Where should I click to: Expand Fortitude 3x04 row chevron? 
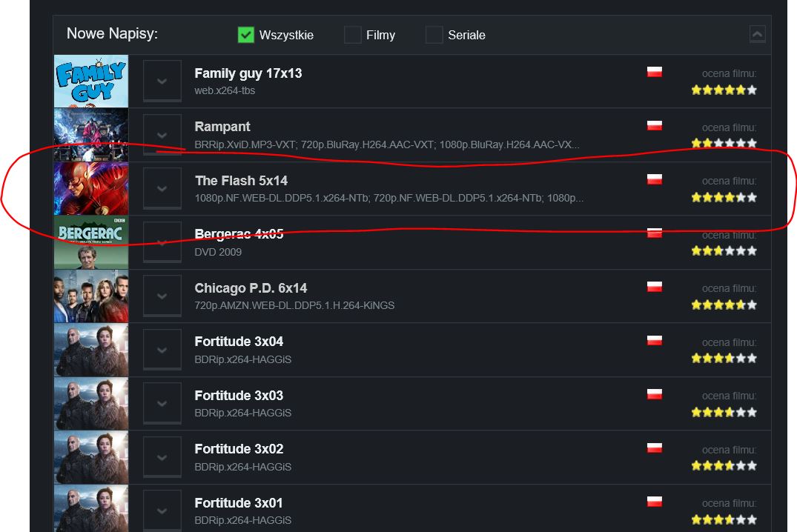[162, 350]
